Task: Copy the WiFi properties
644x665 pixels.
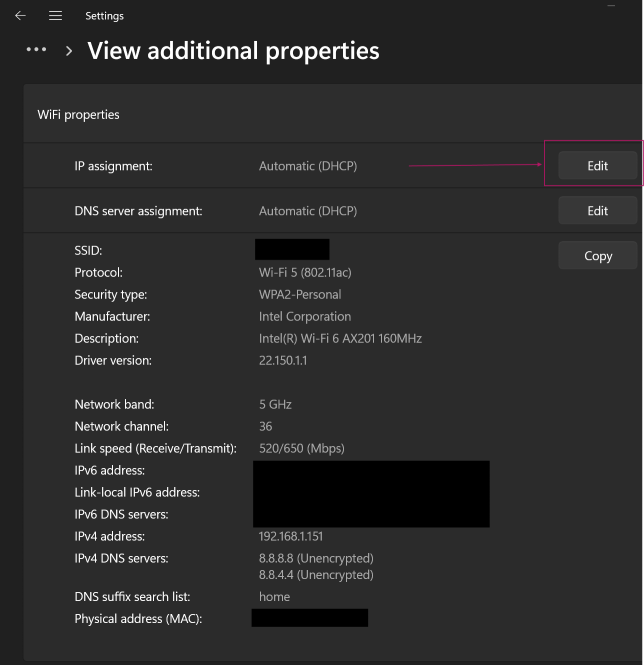Action: tap(597, 255)
